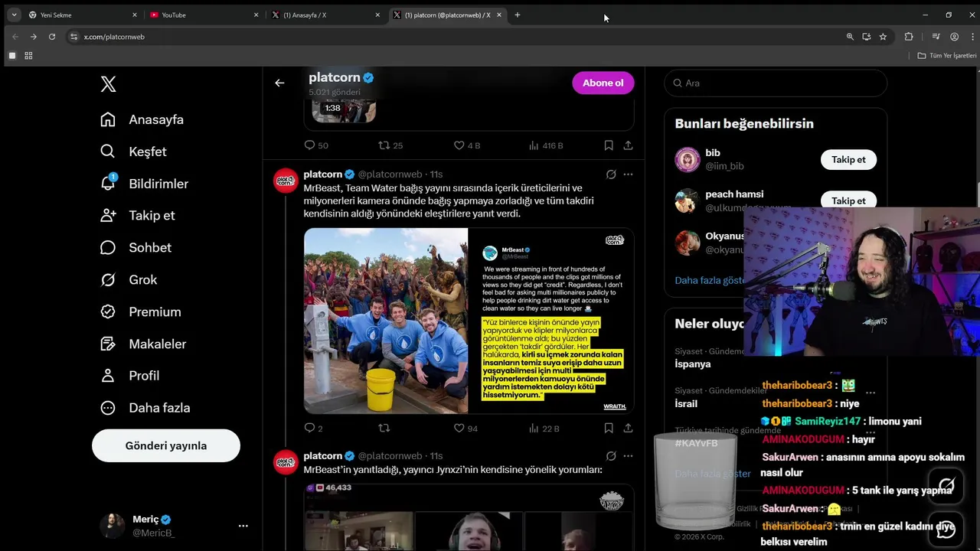The height and width of the screenshot is (551, 980).
Task: Open Anasayfa home in sidebar
Action: coord(142,119)
